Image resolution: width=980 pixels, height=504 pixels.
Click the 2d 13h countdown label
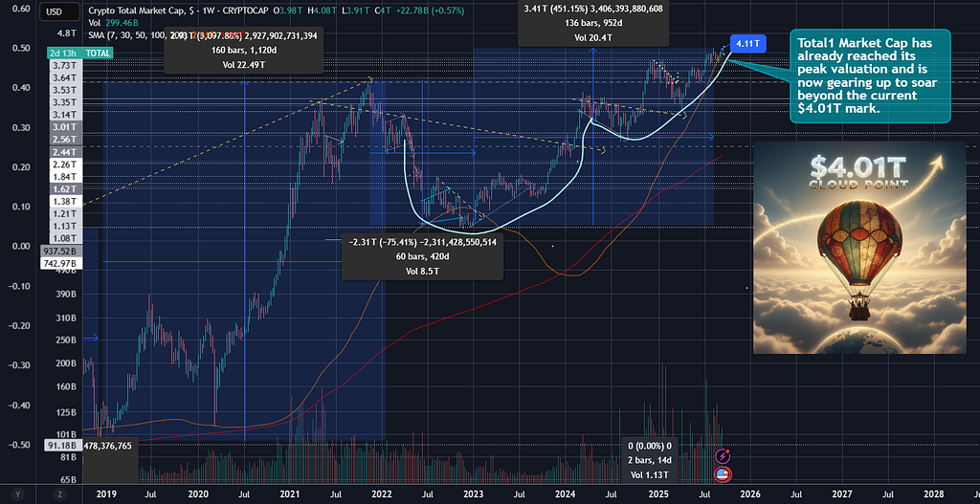(64, 54)
